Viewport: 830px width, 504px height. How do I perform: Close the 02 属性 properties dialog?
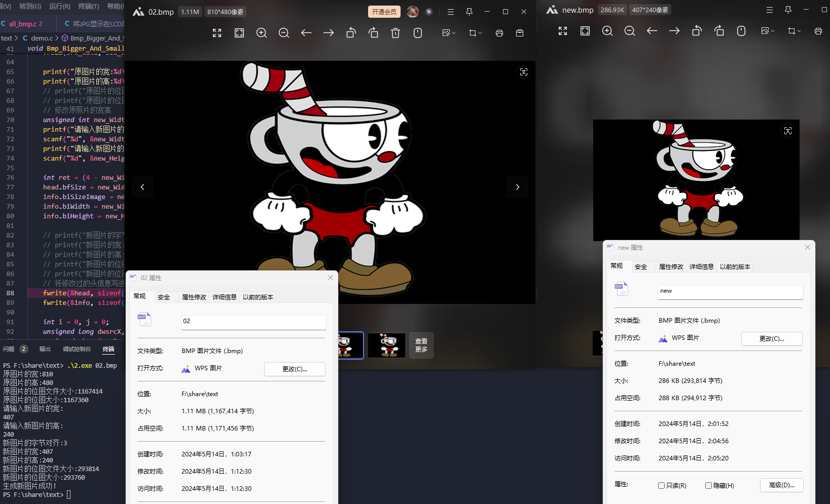click(331, 278)
